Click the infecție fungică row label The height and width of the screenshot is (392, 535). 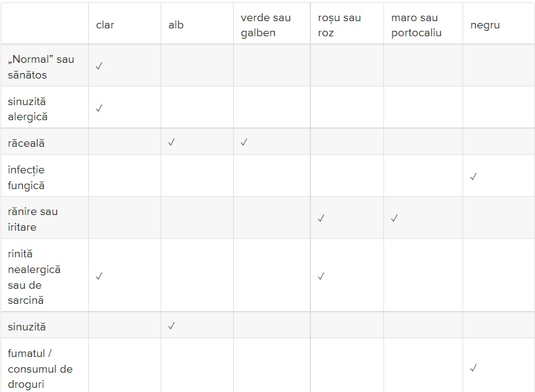(x=27, y=178)
